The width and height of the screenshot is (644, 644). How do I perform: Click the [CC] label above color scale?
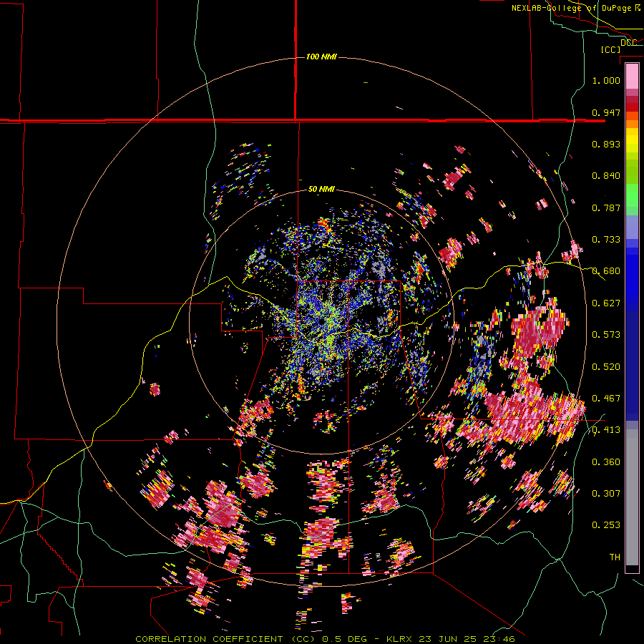click(610, 49)
